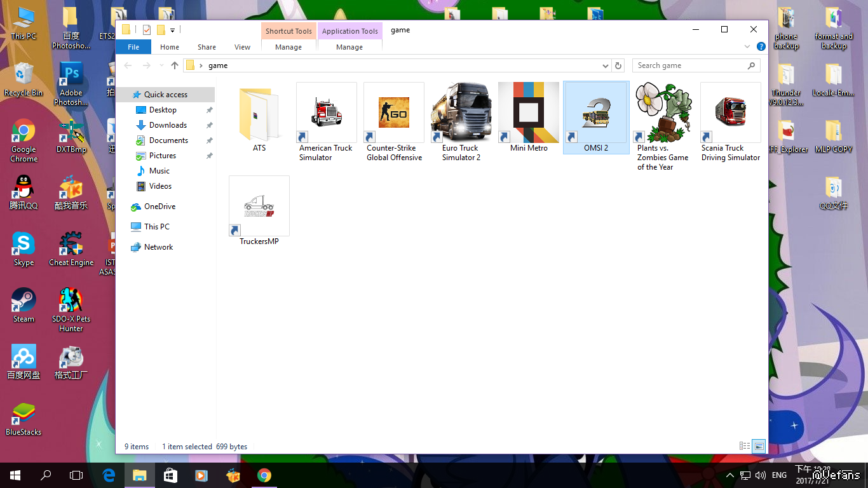Image resolution: width=868 pixels, height=488 pixels.
Task: Open the Counter-Strike Global Offensive shortcut
Action: [x=394, y=113]
